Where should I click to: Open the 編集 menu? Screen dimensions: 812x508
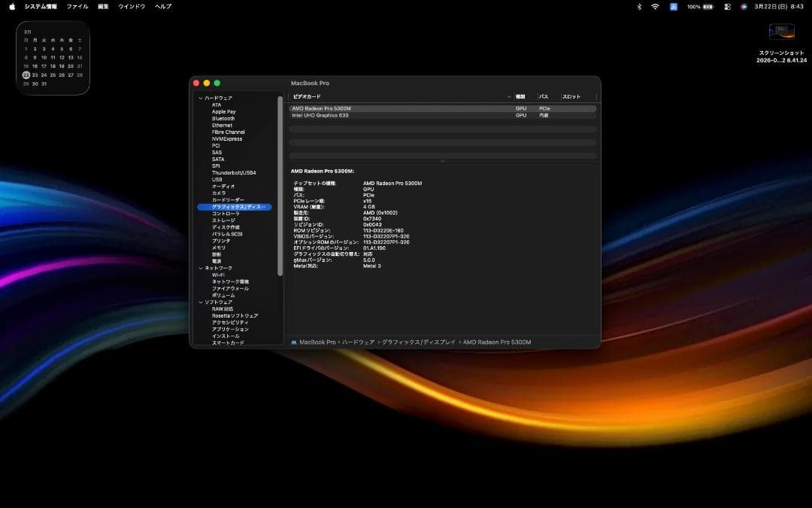tap(103, 7)
